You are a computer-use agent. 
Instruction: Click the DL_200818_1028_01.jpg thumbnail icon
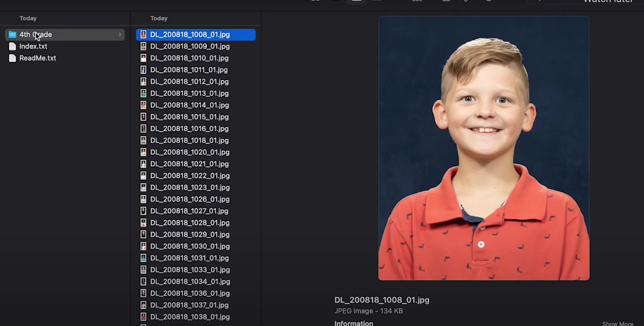pos(143,223)
